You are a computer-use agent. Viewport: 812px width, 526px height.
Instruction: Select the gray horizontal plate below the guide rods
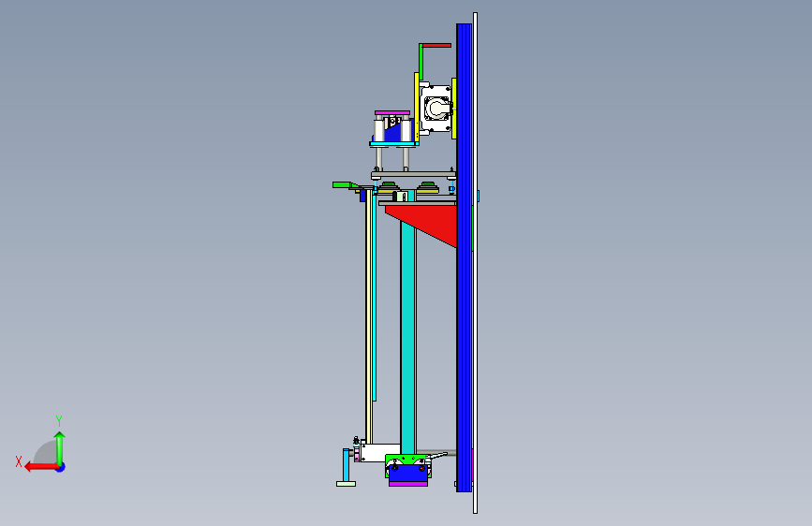(413, 174)
